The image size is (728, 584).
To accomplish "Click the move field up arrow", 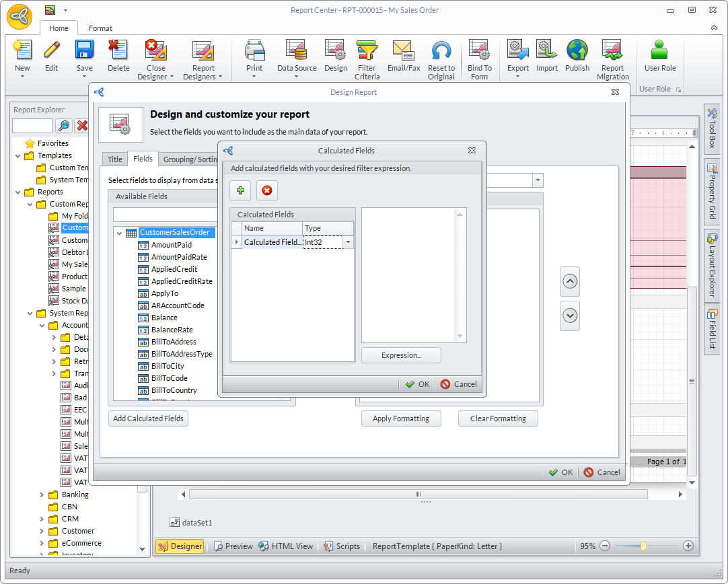I will pyautogui.click(x=570, y=282).
